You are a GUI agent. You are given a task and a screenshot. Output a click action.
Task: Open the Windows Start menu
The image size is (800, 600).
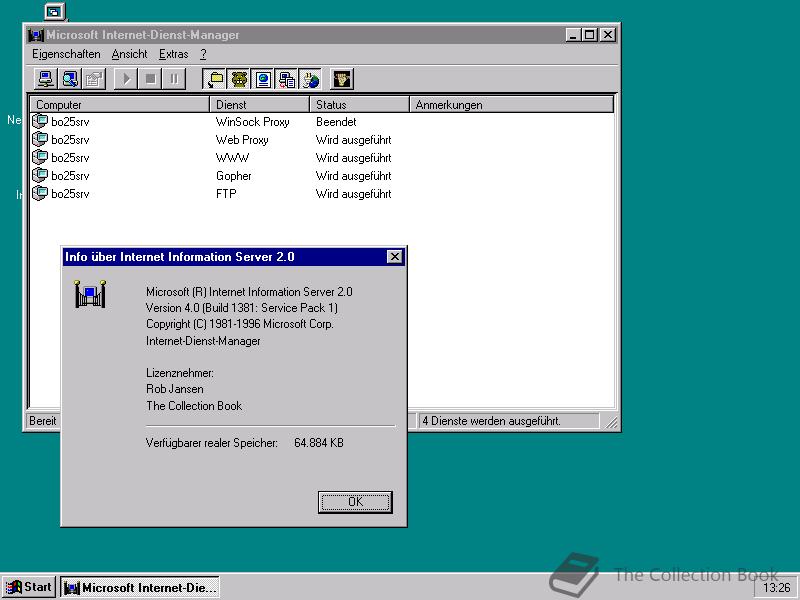pyautogui.click(x=29, y=587)
